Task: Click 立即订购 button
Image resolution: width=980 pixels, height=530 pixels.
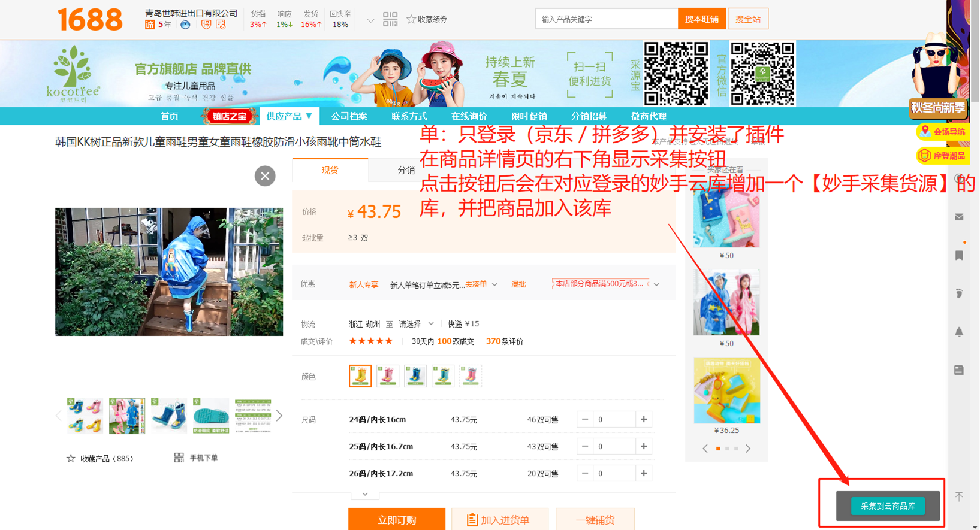Action: pyautogui.click(x=397, y=519)
